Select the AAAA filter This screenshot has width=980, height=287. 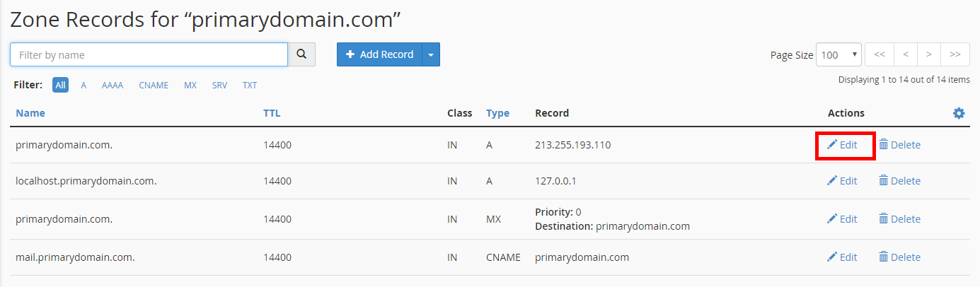tap(113, 86)
